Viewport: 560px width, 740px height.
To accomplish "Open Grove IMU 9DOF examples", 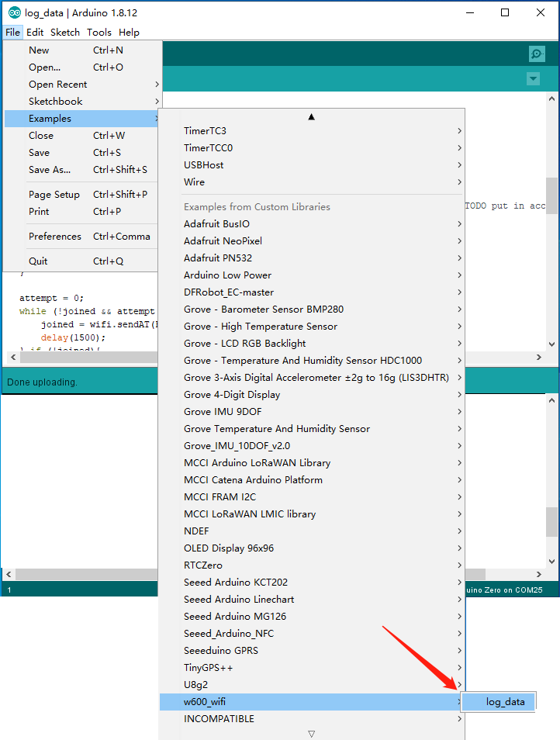I will tap(312, 412).
